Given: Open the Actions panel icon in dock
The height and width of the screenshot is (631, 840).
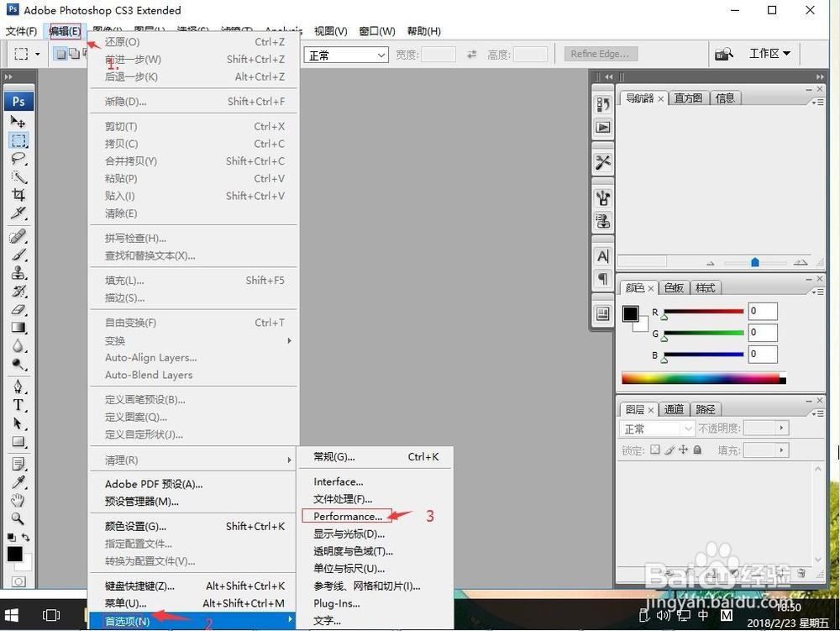Looking at the screenshot, I should (602, 128).
